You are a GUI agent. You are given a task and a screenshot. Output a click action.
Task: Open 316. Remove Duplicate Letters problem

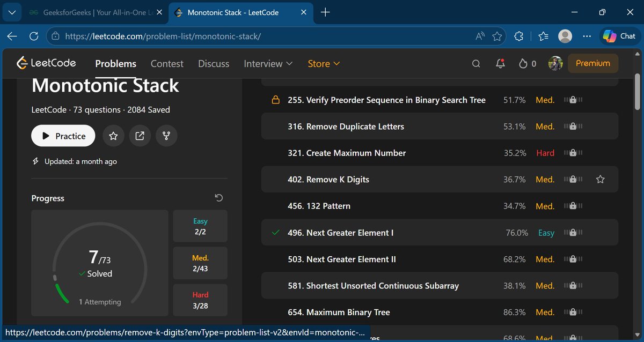(x=346, y=127)
